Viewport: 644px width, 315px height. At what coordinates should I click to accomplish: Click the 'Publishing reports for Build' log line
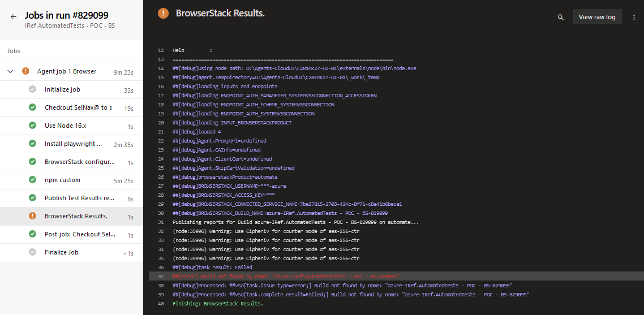[296, 222]
